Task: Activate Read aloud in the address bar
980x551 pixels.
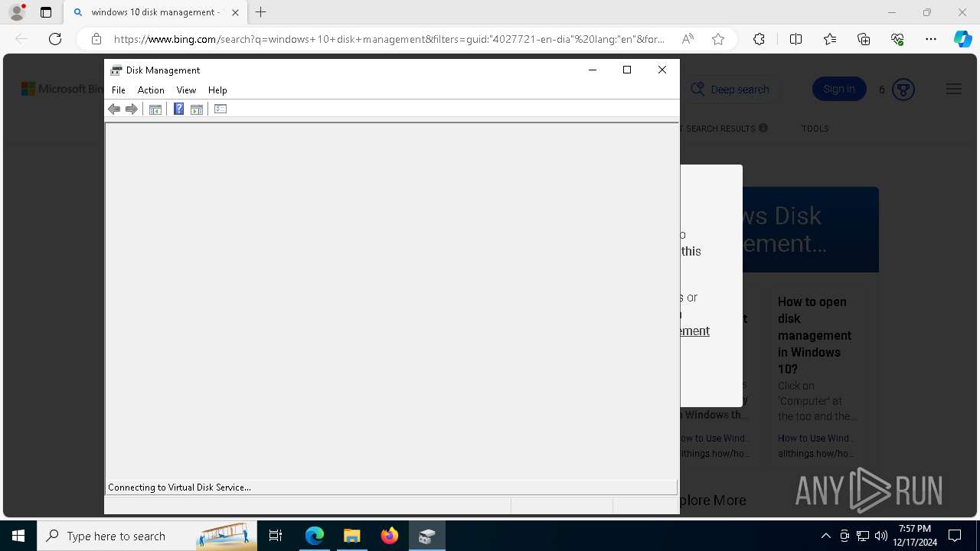Action: click(688, 39)
